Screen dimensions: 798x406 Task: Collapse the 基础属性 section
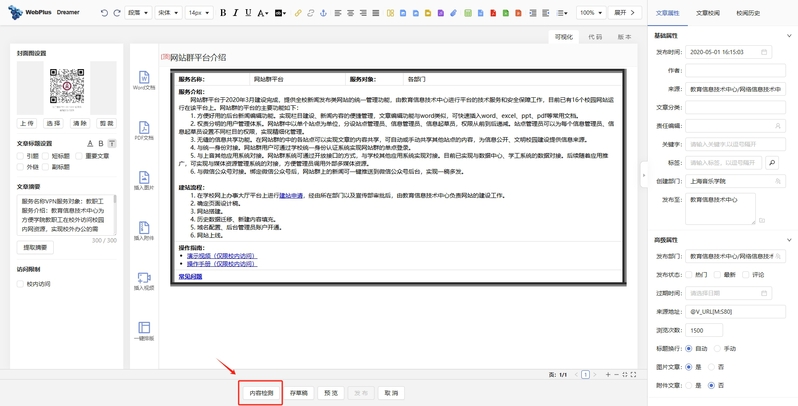click(789, 36)
